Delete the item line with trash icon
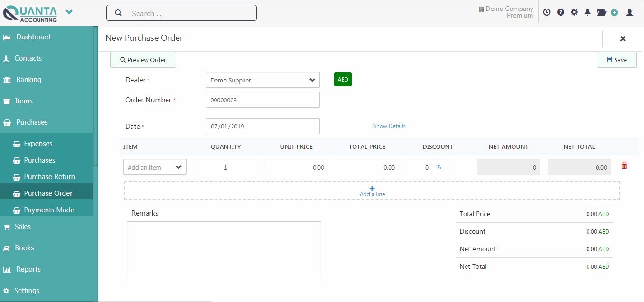This screenshot has width=644, height=302. coord(624,165)
